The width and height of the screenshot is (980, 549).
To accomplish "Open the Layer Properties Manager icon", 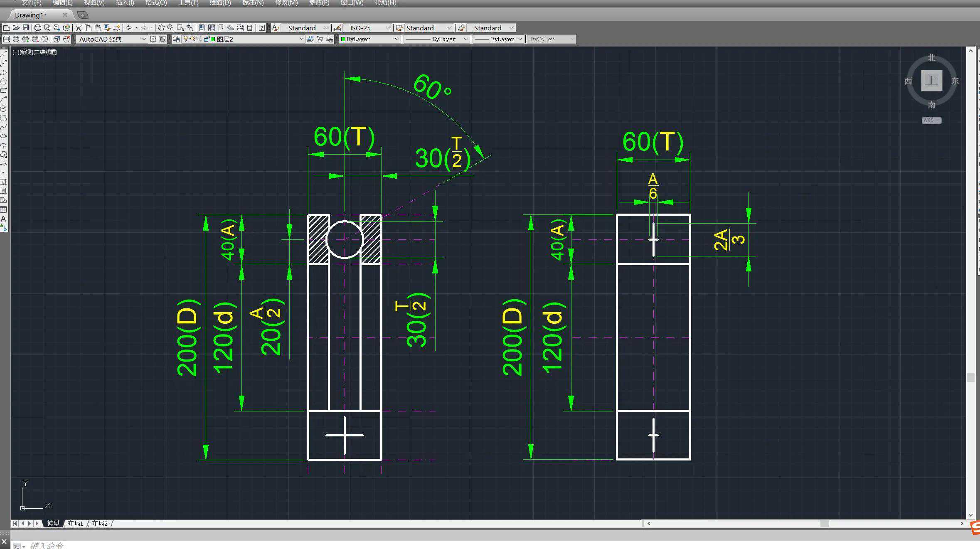I will point(176,39).
